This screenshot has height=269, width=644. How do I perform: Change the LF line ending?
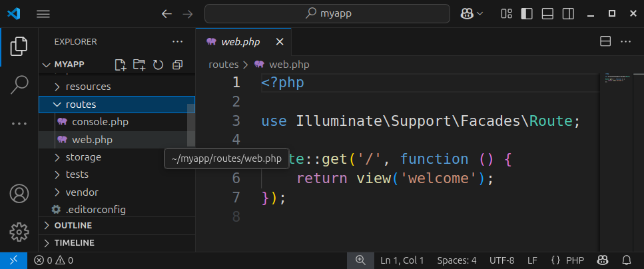532,260
